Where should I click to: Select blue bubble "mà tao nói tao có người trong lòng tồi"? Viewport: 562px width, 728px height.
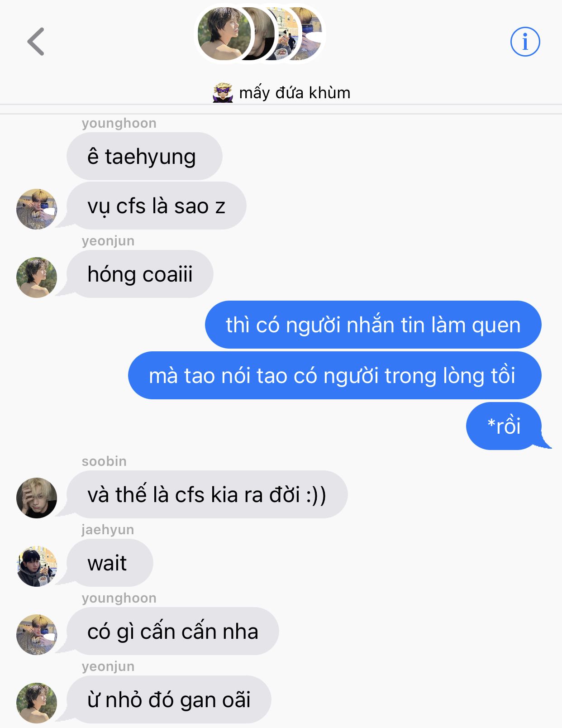click(x=335, y=375)
